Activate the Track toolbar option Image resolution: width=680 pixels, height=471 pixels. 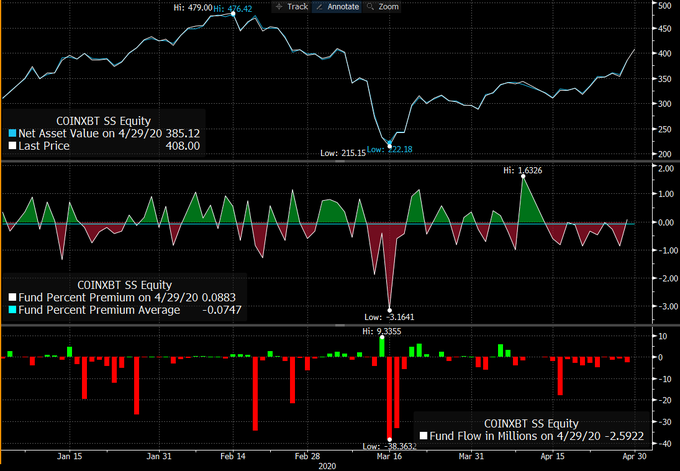[297, 6]
